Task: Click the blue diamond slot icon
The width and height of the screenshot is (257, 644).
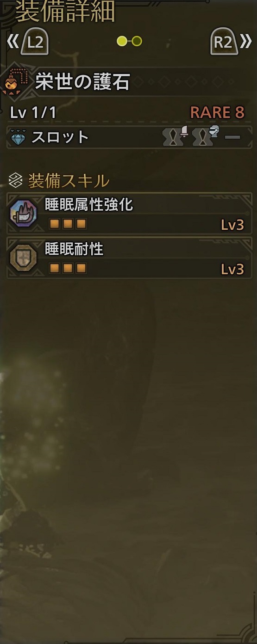Action: click(x=18, y=137)
